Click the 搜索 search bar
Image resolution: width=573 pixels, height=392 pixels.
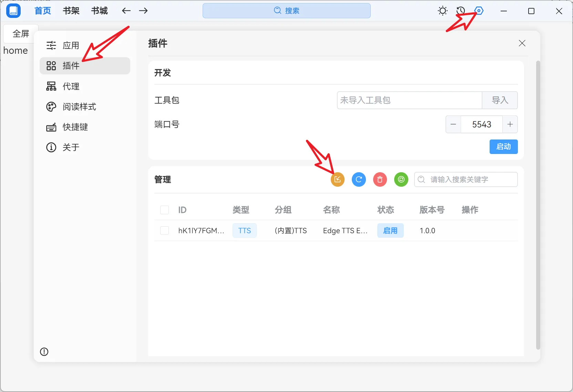[287, 11]
